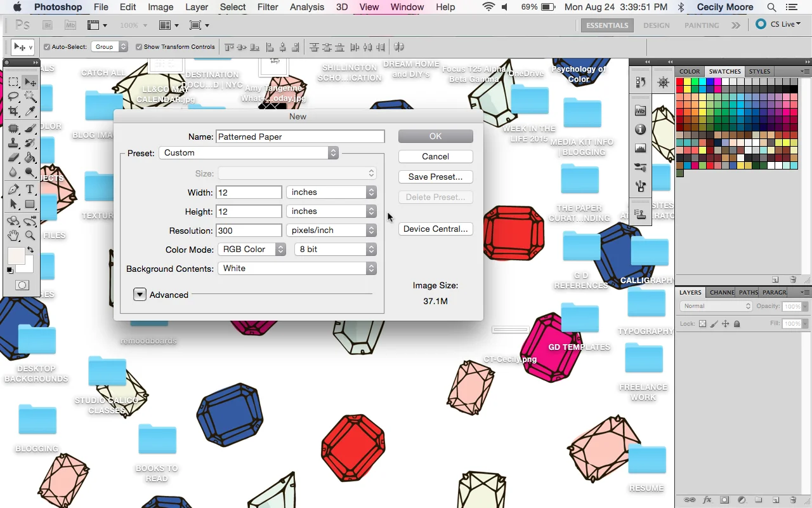Launch Bridge from the application bar
The image size is (812, 508).
point(47,25)
